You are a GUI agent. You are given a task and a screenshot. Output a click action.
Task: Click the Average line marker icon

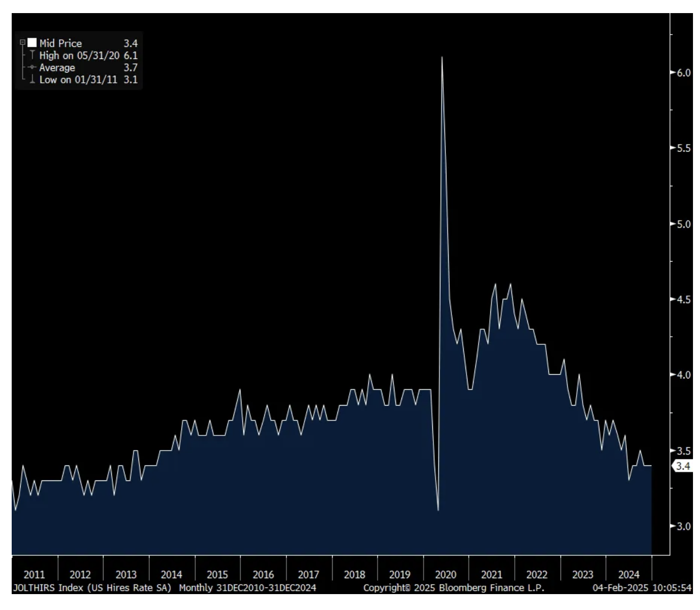(32, 67)
